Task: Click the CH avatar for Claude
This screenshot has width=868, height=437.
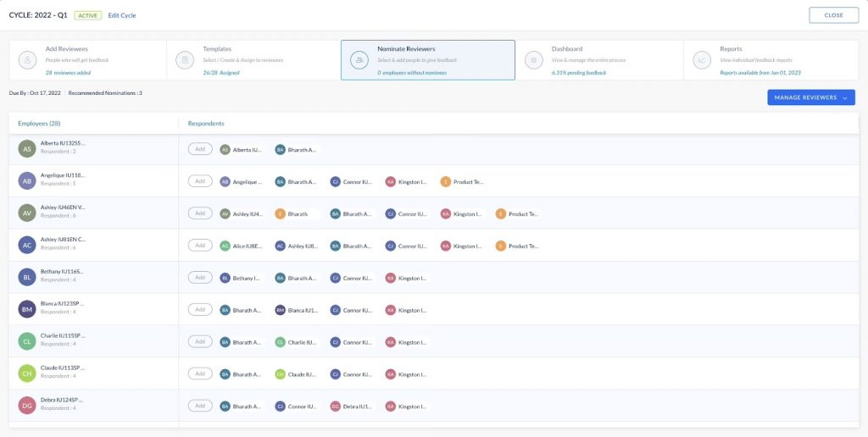Action: pos(27,373)
